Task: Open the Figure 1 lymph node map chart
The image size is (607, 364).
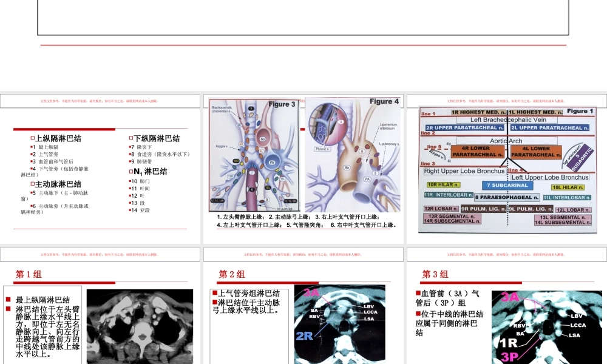Action: 507,170
